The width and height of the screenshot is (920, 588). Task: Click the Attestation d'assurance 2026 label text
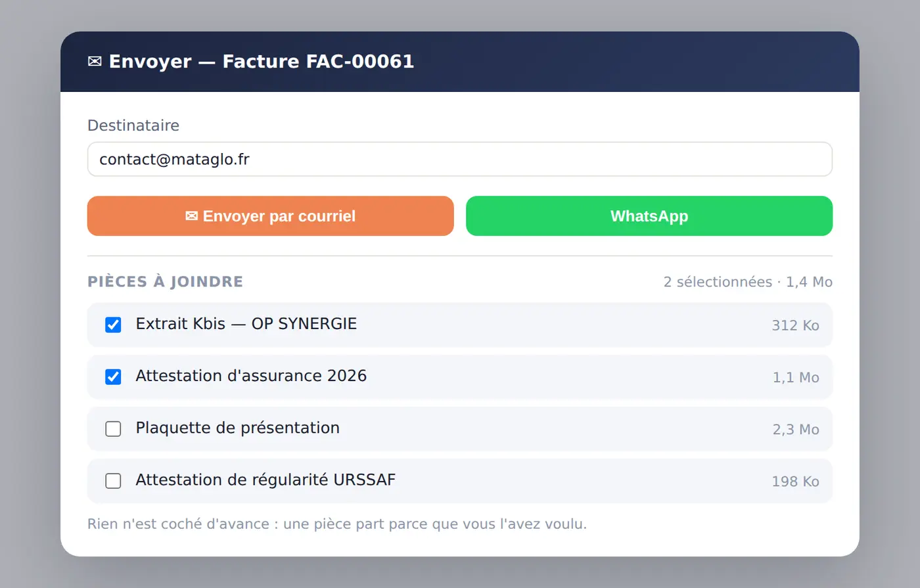[251, 376]
